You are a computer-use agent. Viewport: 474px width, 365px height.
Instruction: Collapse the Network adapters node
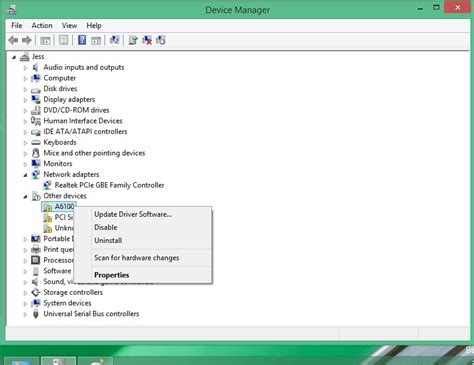pyautogui.click(x=25, y=175)
